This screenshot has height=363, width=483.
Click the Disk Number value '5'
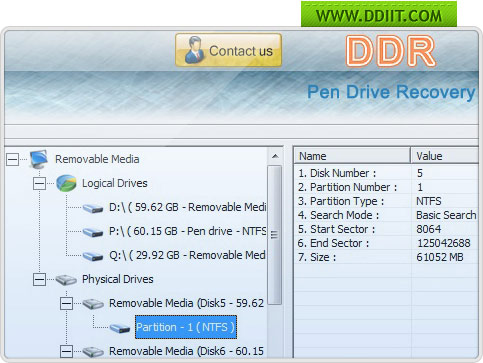[x=420, y=173]
